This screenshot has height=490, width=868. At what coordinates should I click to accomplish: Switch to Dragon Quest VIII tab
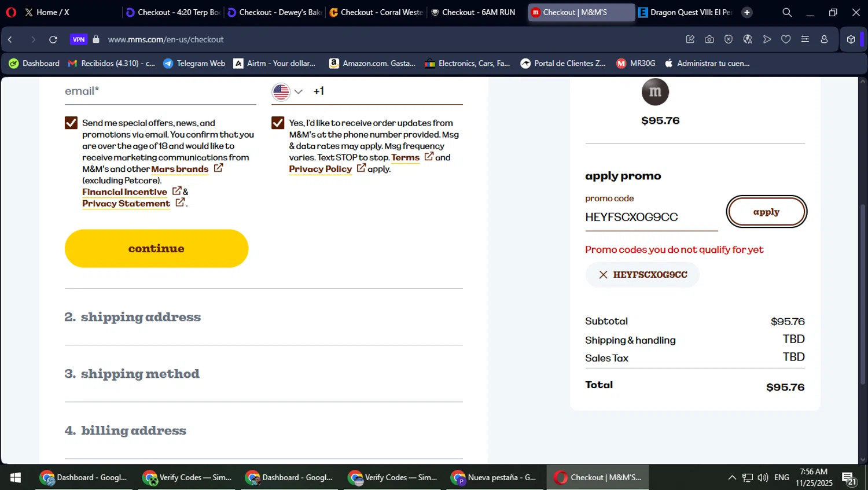point(686,12)
